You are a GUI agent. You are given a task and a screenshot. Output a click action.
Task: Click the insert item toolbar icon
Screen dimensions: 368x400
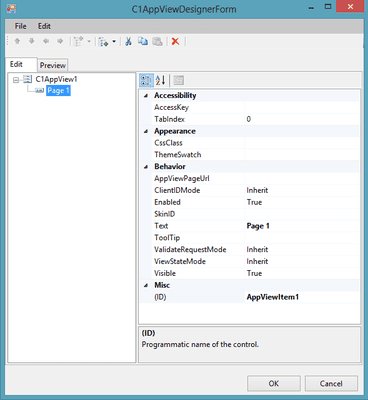78,41
